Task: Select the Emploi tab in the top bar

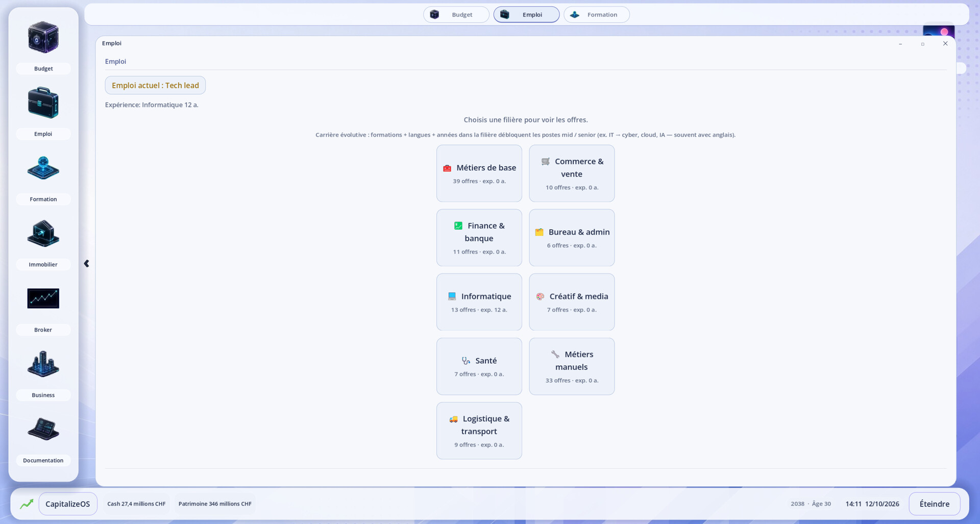Action: (526, 15)
